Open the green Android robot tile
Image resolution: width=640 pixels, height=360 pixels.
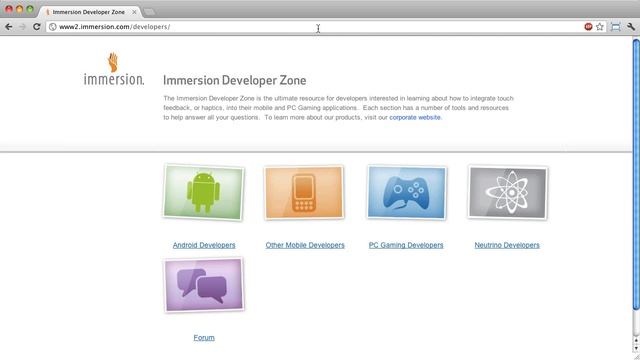click(x=203, y=192)
